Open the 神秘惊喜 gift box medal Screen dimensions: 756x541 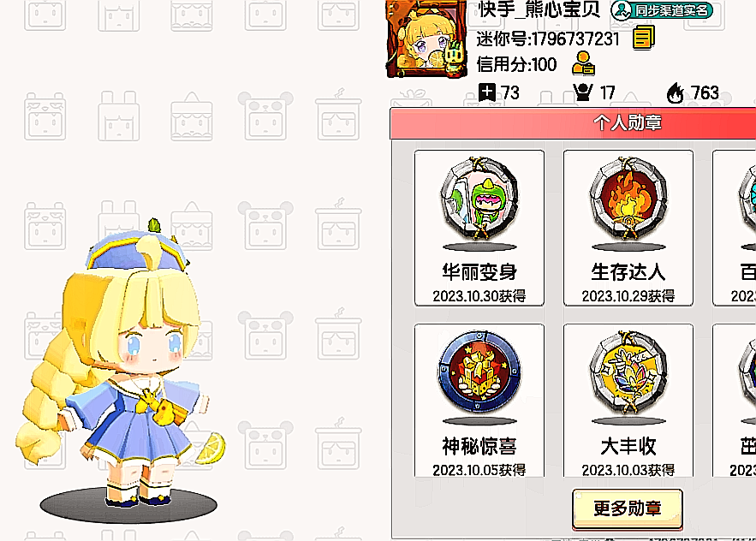479,401
